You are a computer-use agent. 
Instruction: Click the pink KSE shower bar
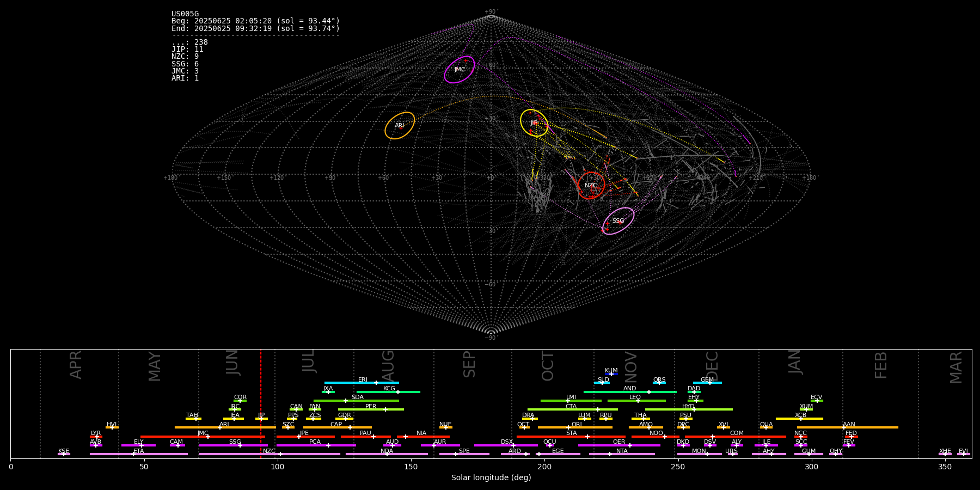point(64,454)
